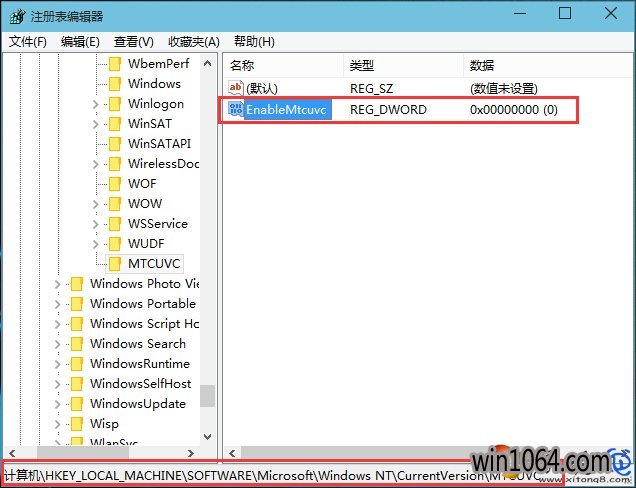Click the (数值未设置) data cell

[504, 88]
